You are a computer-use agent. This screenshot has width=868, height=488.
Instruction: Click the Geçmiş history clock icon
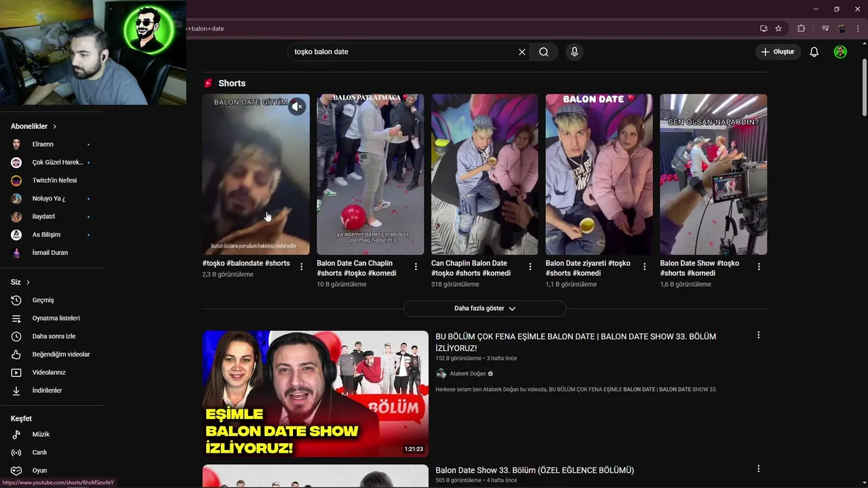(17, 300)
